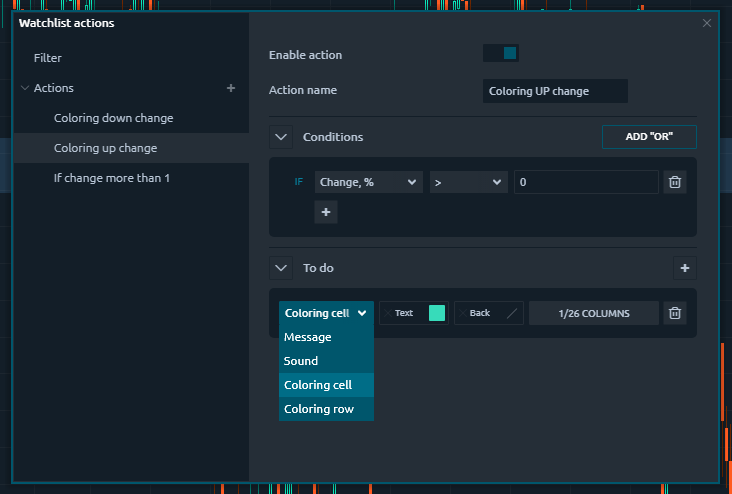Delete the Change % condition with trash icon
732x494 pixels.
[675, 182]
